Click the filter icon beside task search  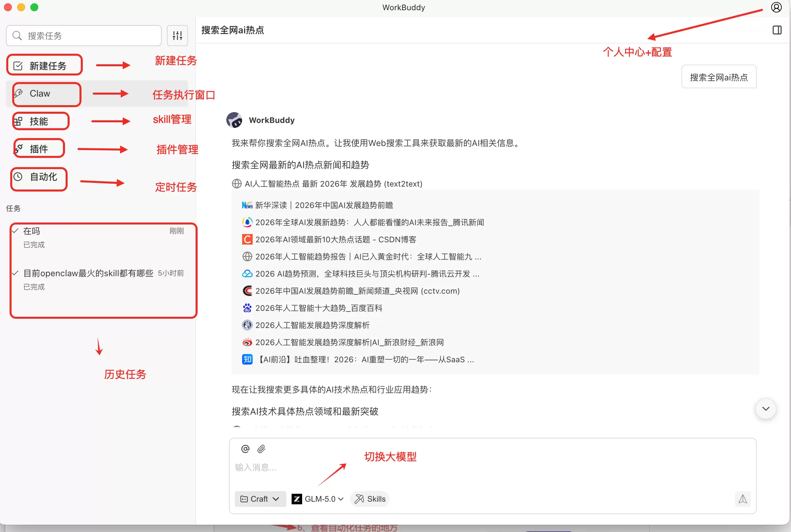click(x=177, y=35)
